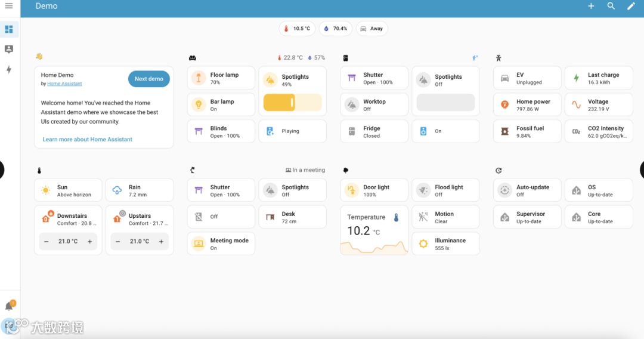Screen dimensions: 644x339
Task: Click the disabled kitchen Spotlights slider
Action: (x=445, y=102)
